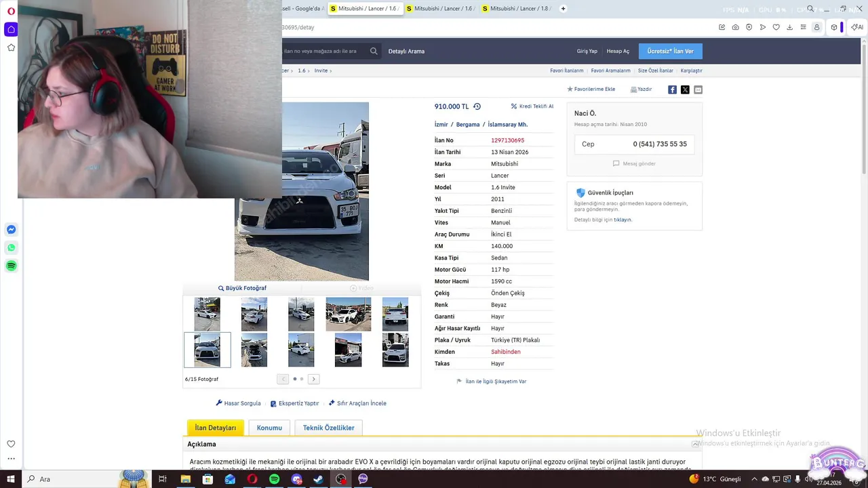The image size is (868, 488).
Task: Open Favori İlanlarım link
Action: click(x=566, y=70)
